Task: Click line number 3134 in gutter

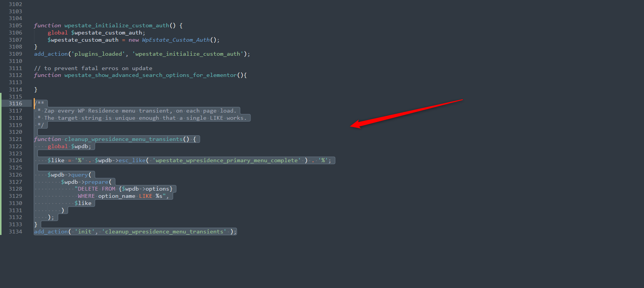Action: click(16, 232)
